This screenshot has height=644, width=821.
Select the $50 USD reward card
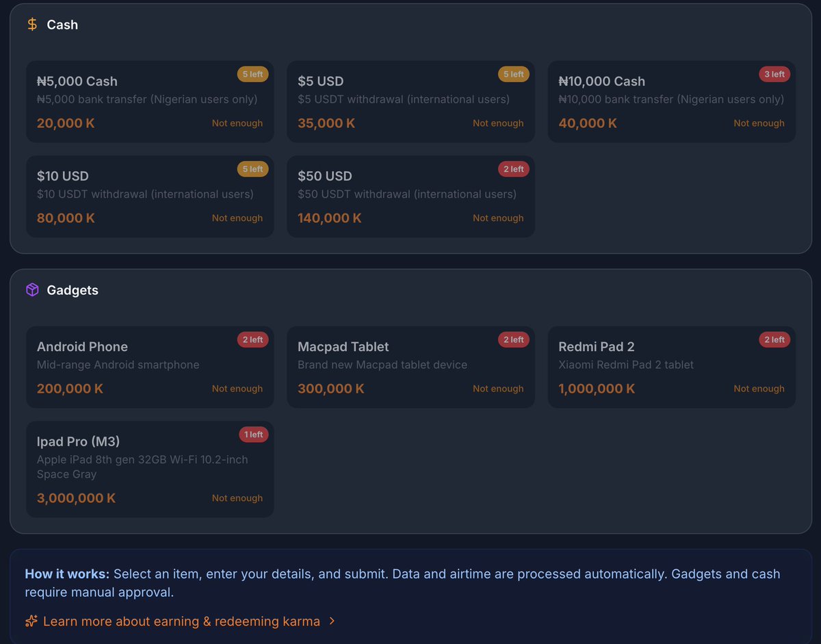[410, 196]
